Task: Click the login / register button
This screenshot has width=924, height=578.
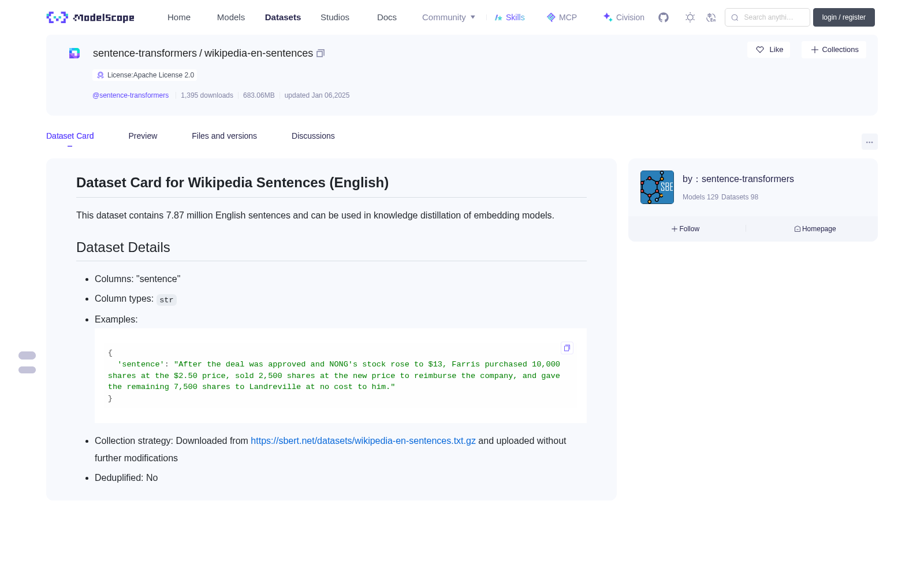Action: click(844, 17)
